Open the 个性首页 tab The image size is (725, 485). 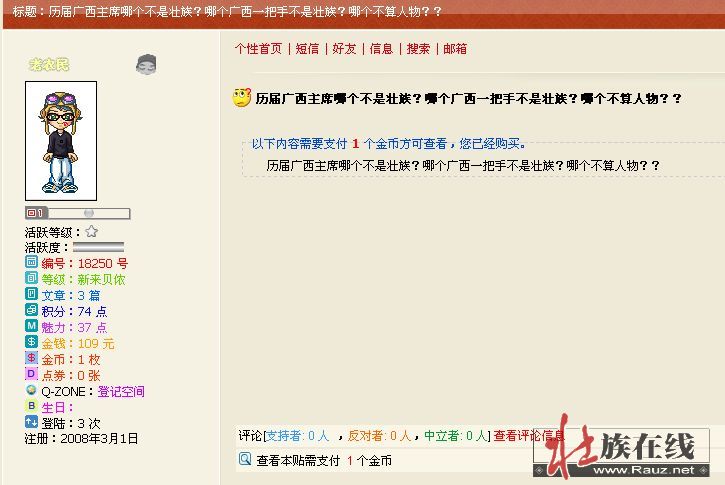click(x=258, y=48)
